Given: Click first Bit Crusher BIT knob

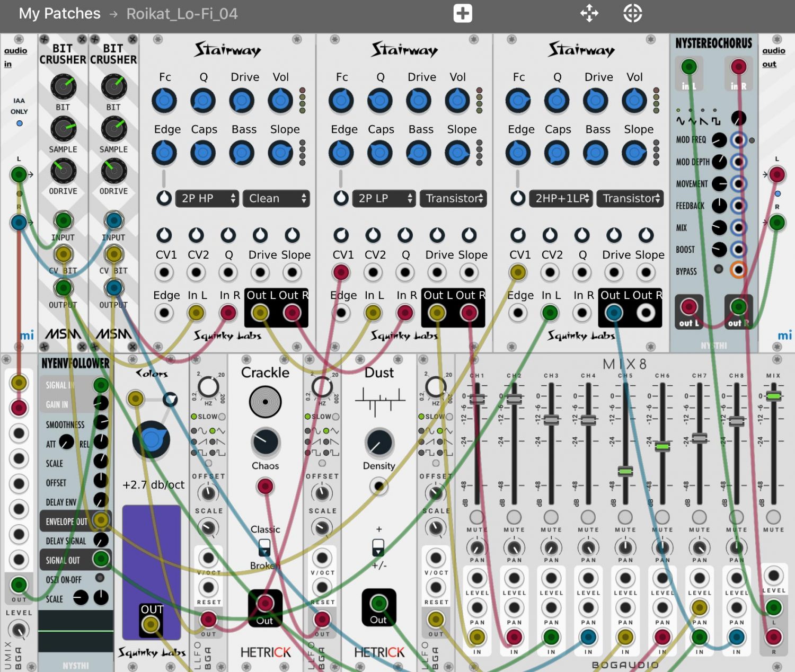Looking at the screenshot, I should (x=63, y=86).
